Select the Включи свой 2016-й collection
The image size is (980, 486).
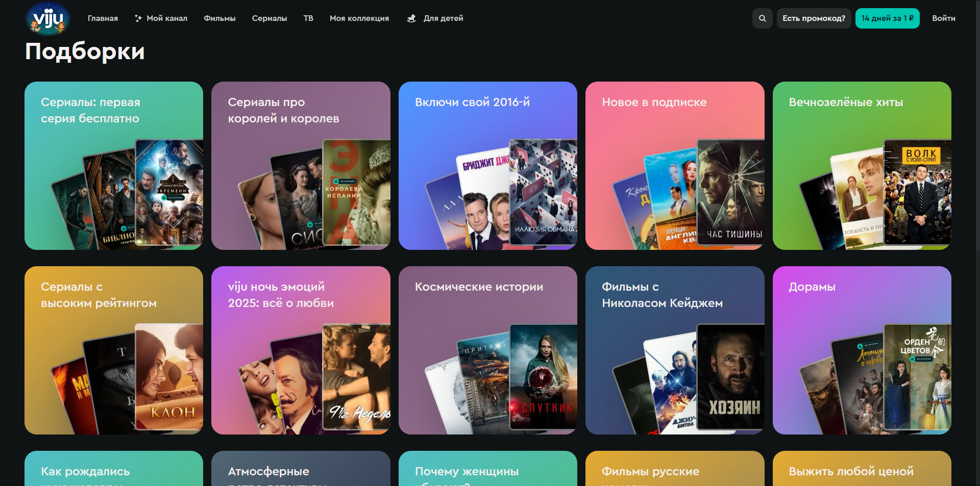pos(487,165)
